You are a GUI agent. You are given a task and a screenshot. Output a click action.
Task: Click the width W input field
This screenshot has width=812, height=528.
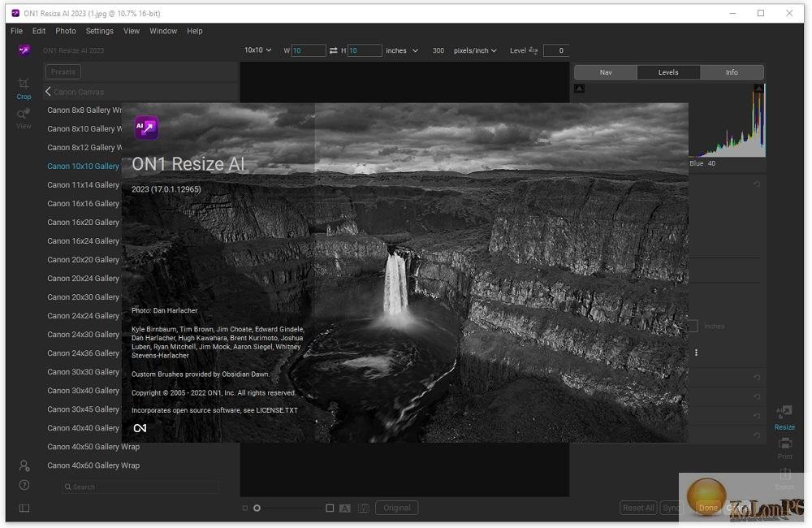click(x=309, y=50)
